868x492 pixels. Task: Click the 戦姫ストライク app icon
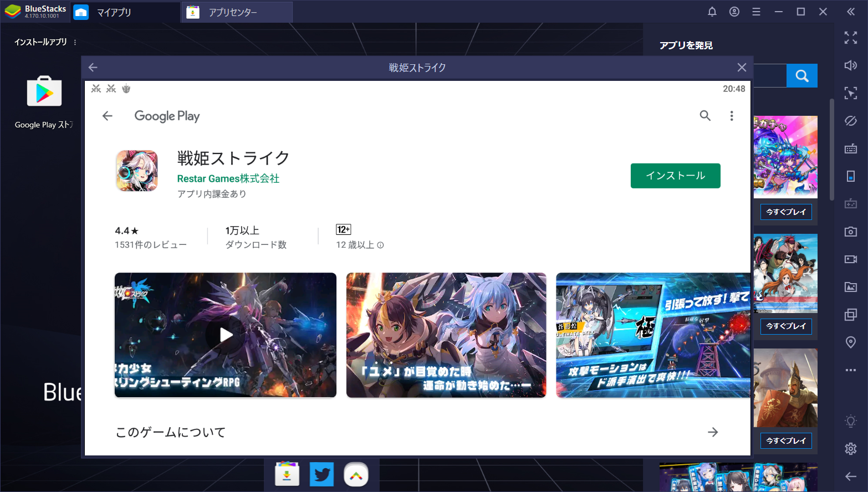point(137,171)
